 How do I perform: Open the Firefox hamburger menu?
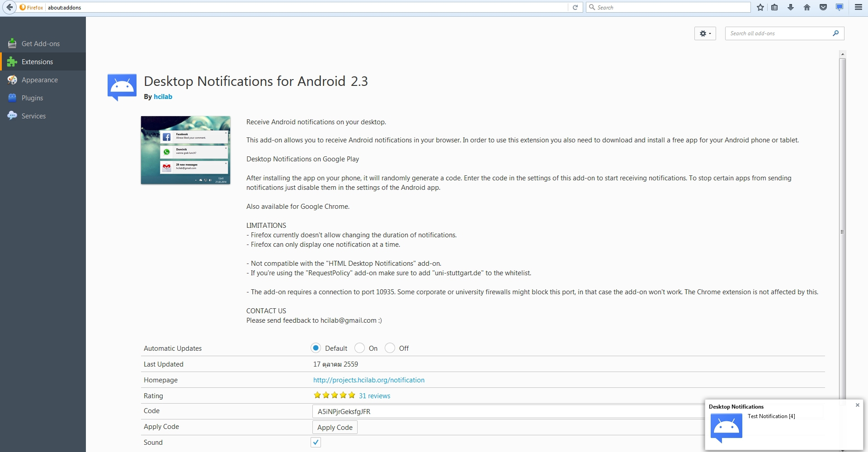pyautogui.click(x=859, y=7)
